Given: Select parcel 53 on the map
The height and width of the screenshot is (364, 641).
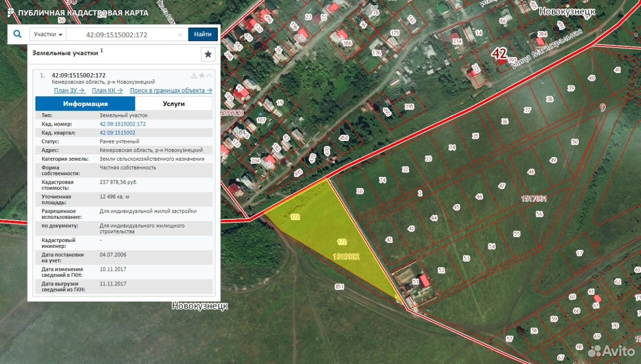Looking at the screenshot, I should 467,258.
